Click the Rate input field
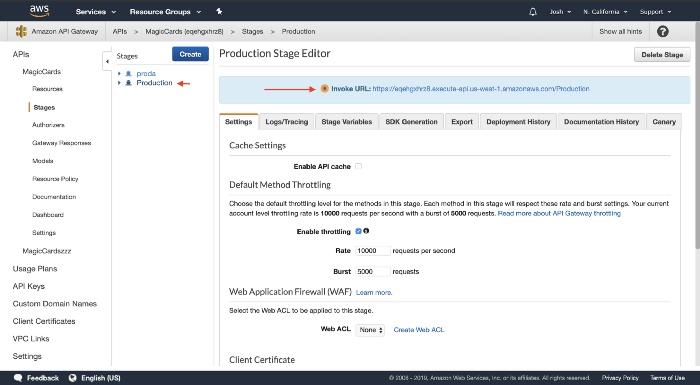Image resolution: width=700 pixels, height=385 pixels. 373,251
